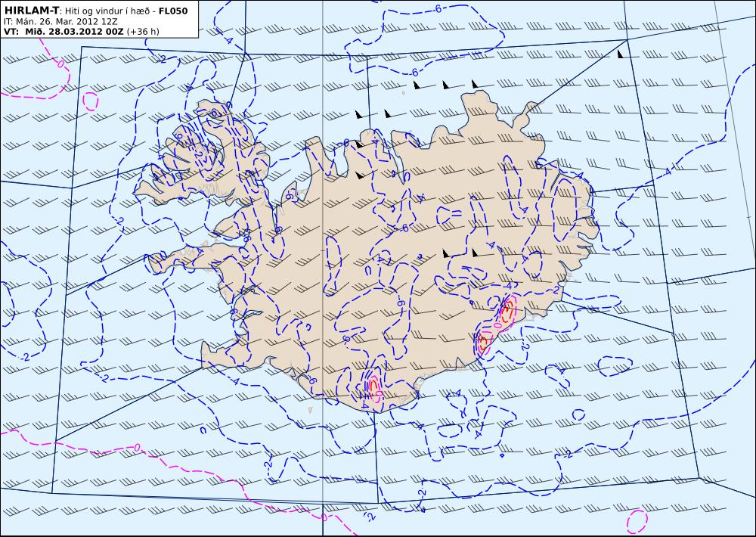Click the 'IT: Mán. 26. Mar. 2012 12Z' line

(x=60, y=22)
